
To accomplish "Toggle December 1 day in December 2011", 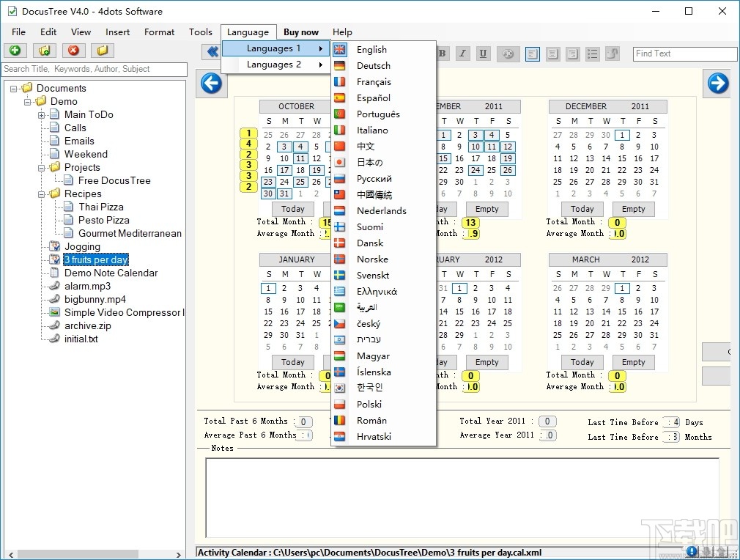I will point(622,135).
